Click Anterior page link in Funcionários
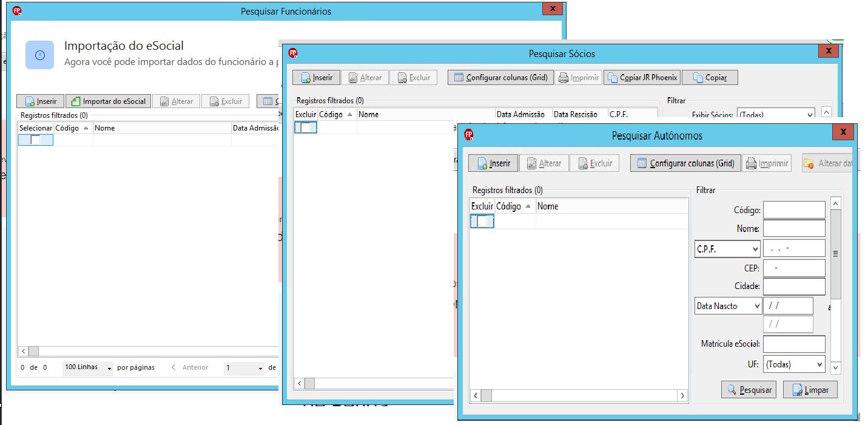The width and height of the screenshot is (868, 425). (x=190, y=367)
